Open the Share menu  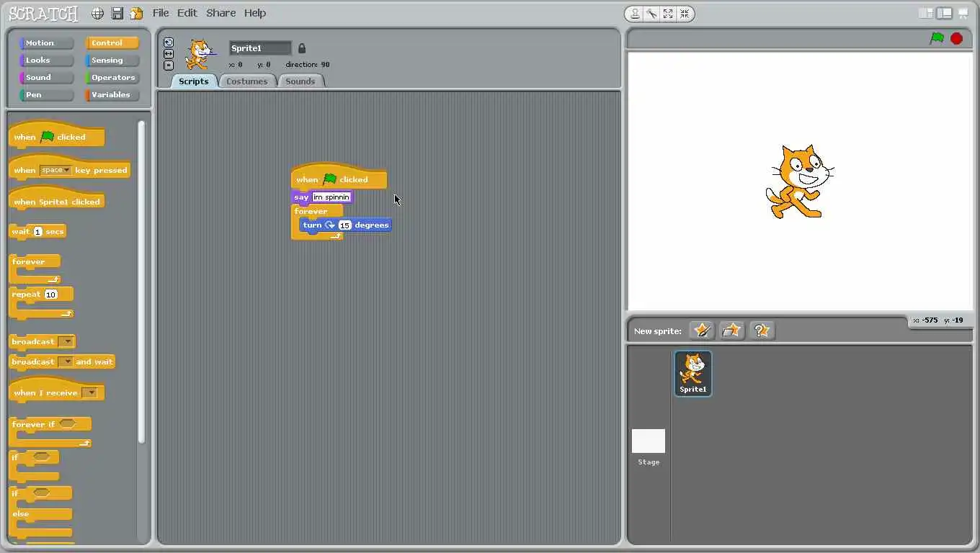pos(220,13)
